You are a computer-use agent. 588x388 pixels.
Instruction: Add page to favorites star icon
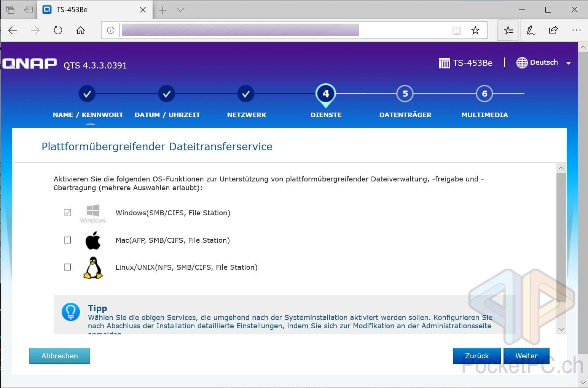pos(475,30)
